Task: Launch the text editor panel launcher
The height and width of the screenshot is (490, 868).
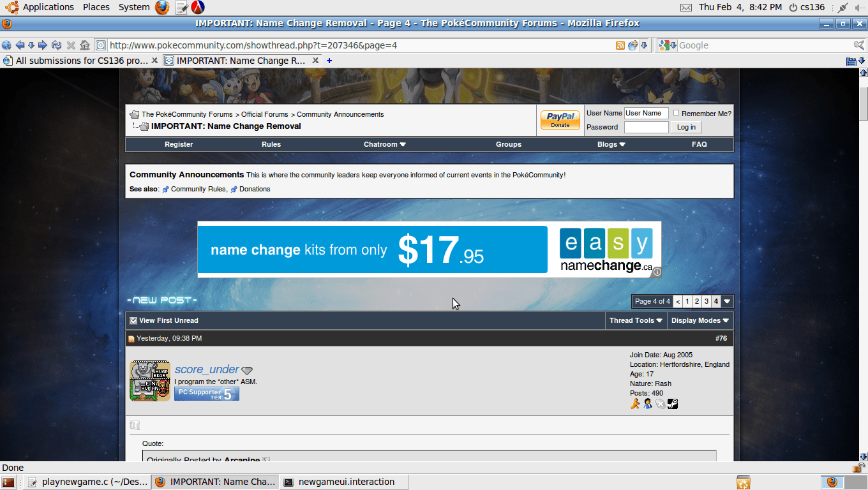Action: (x=181, y=8)
